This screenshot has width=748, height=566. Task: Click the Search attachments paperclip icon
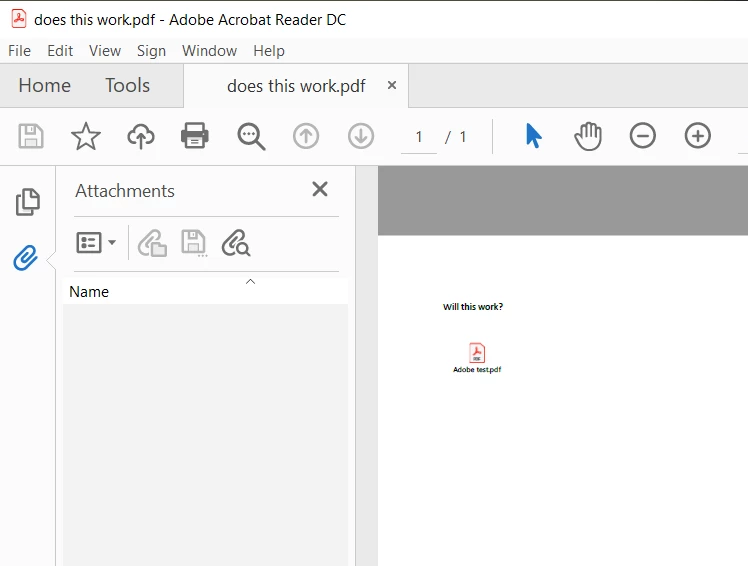pyautogui.click(x=236, y=243)
